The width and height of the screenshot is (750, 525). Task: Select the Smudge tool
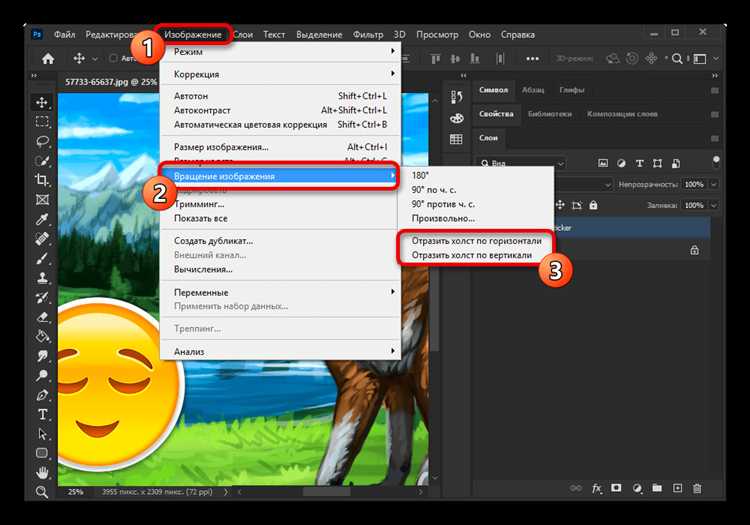point(42,356)
